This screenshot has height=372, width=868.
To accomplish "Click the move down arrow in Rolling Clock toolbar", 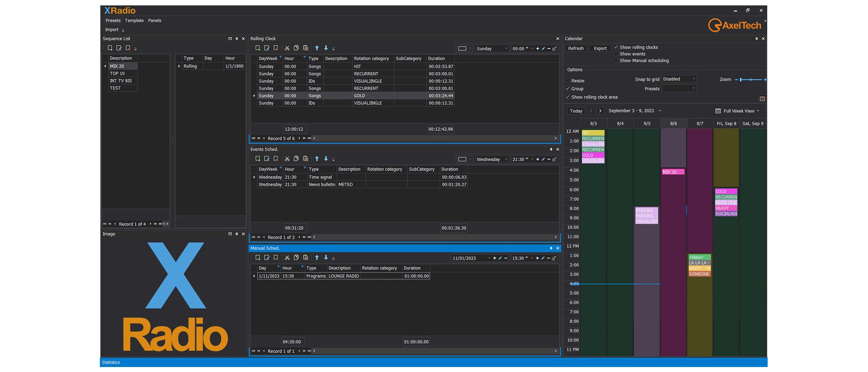I will pos(326,48).
